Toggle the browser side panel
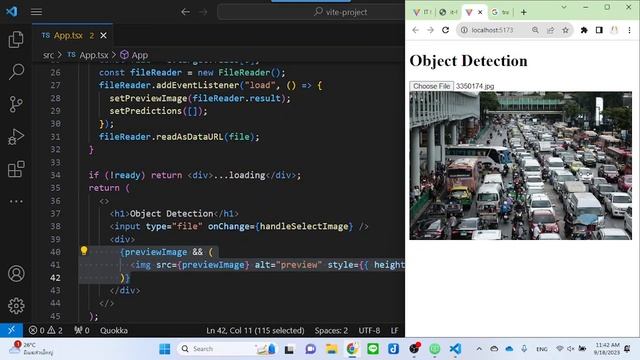Screen dimensions: 640x360 pos(599,30)
